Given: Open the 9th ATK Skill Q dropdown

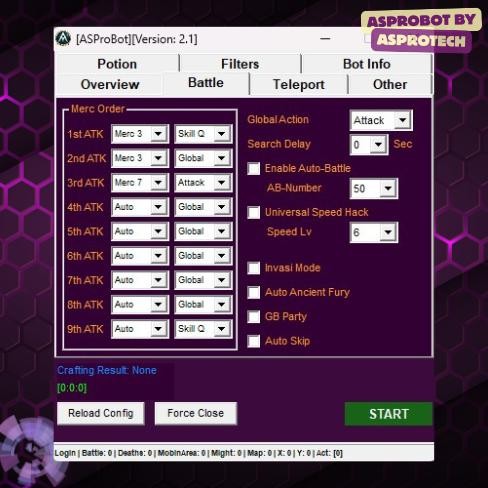Looking at the screenshot, I should click(x=203, y=329).
